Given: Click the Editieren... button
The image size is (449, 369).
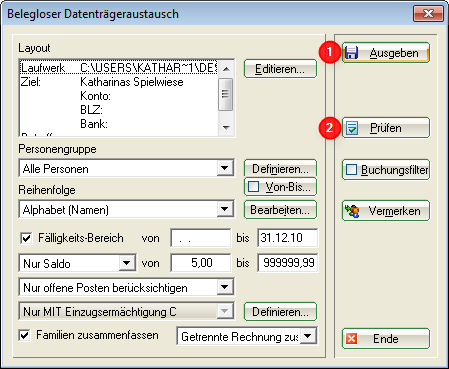Looking at the screenshot, I should [280, 69].
